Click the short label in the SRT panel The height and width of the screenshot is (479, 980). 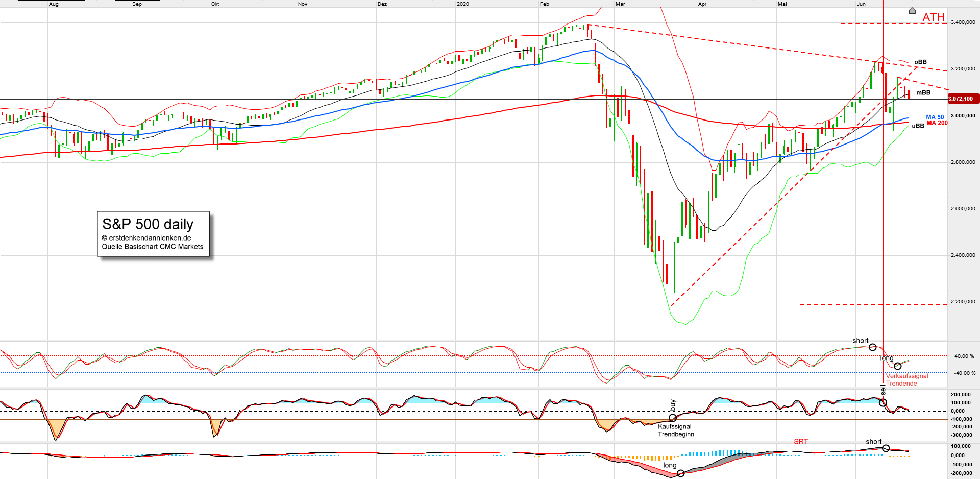[874, 442]
